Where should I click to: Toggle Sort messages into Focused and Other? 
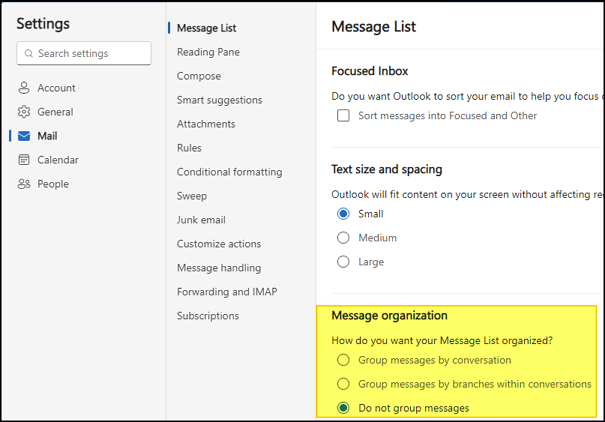pos(343,115)
